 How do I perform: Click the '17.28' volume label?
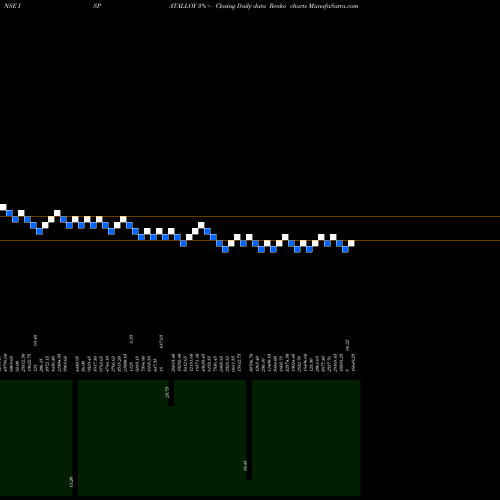coord(71,482)
